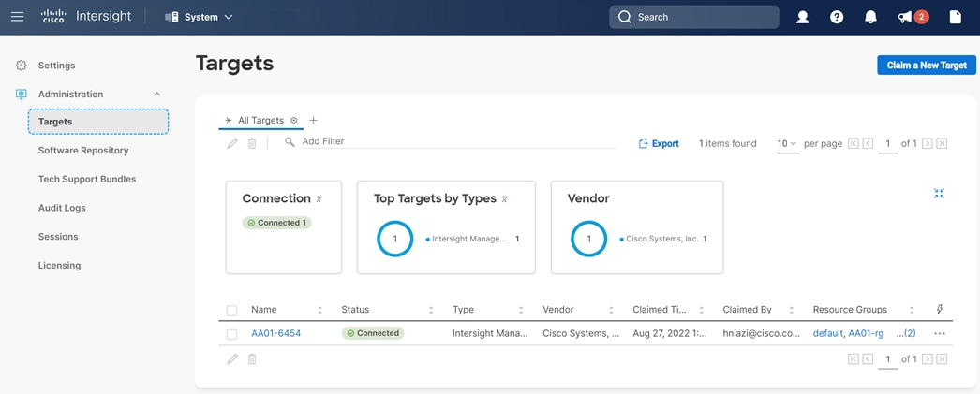
Task: Focus the top Search field
Action: [x=693, y=17]
